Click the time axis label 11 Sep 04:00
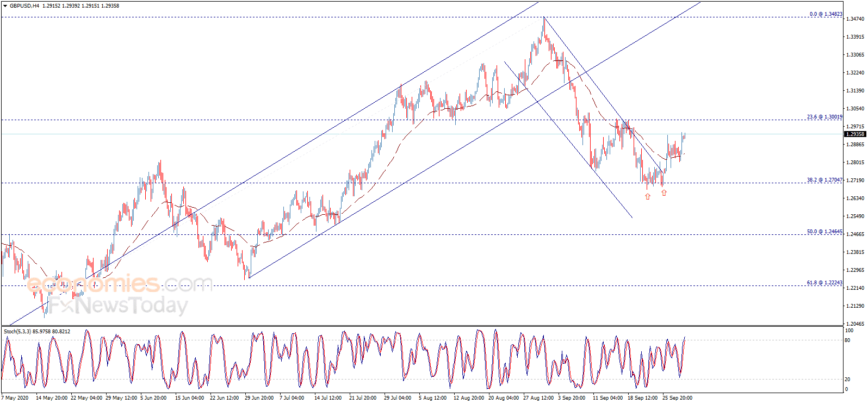 [608, 398]
